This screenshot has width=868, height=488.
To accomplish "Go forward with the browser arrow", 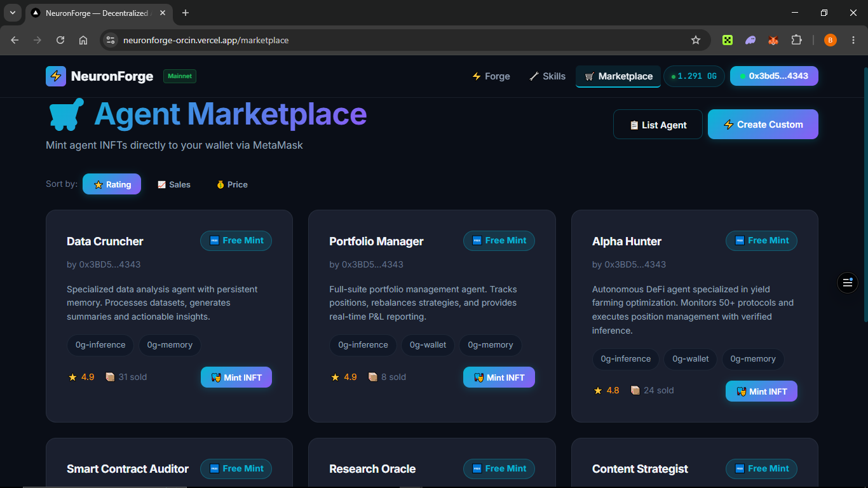I will pyautogui.click(x=37, y=40).
